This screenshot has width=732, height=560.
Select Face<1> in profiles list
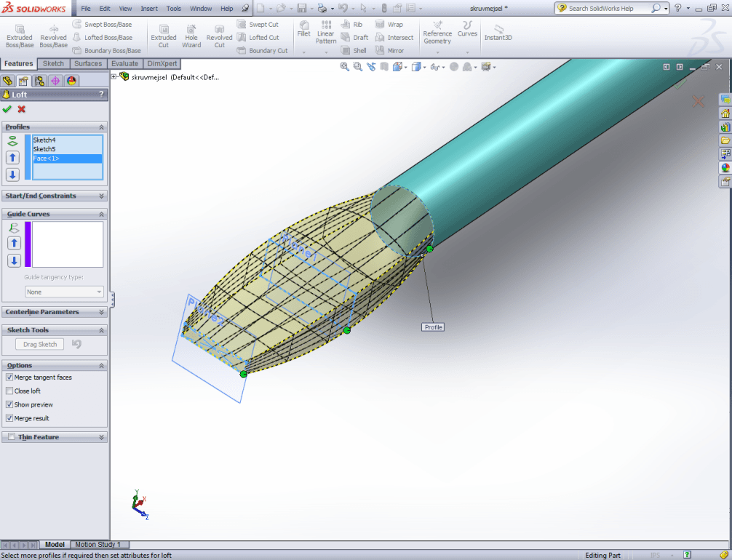tap(67, 159)
